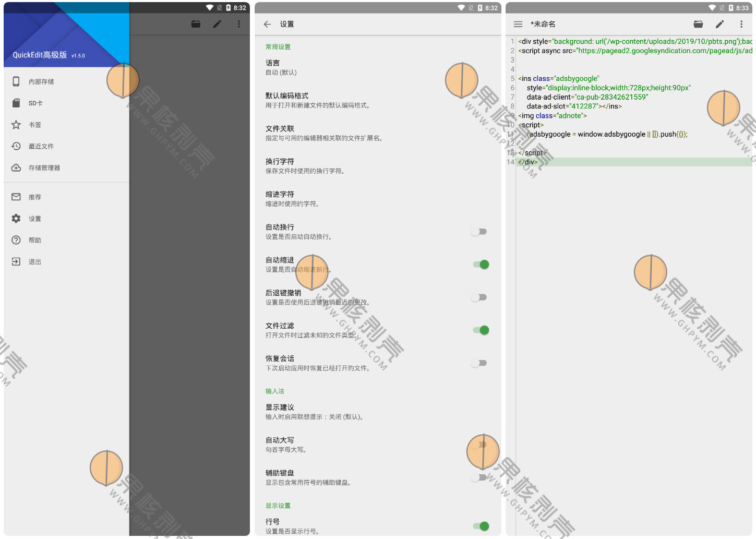Open the 默认编码格式 encoding setting
Screen dimensions: 756x539
click(378, 100)
